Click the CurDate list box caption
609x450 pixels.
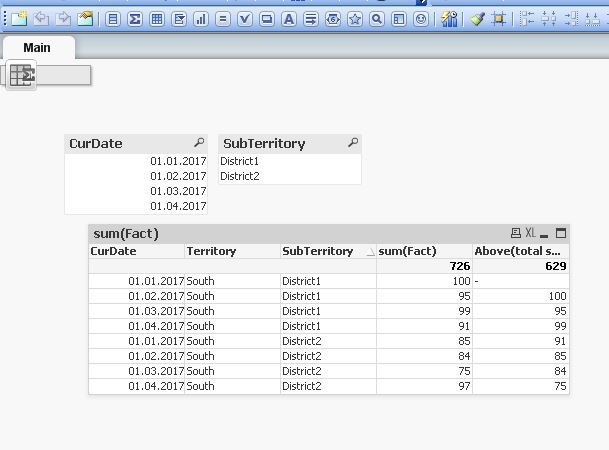pyautogui.click(x=96, y=143)
